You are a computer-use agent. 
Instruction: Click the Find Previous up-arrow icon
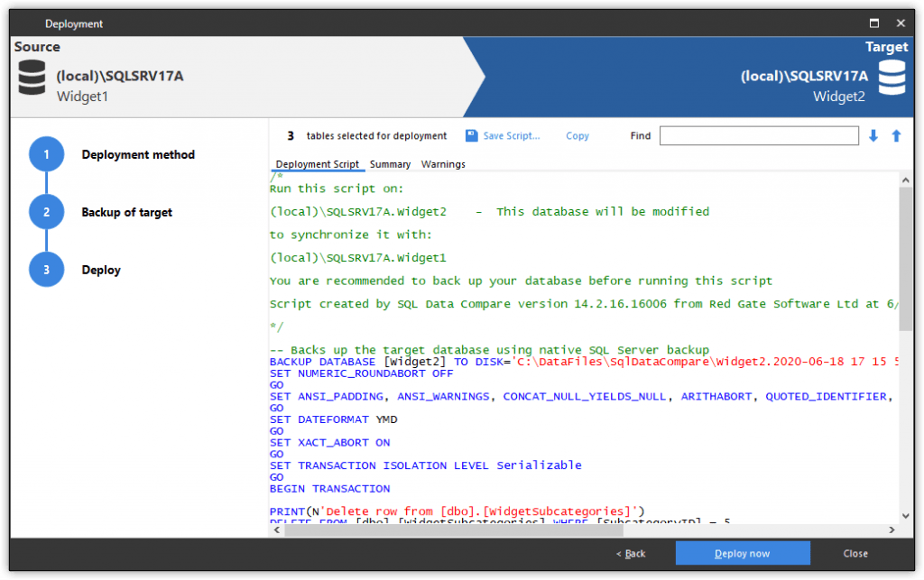point(894,135)
